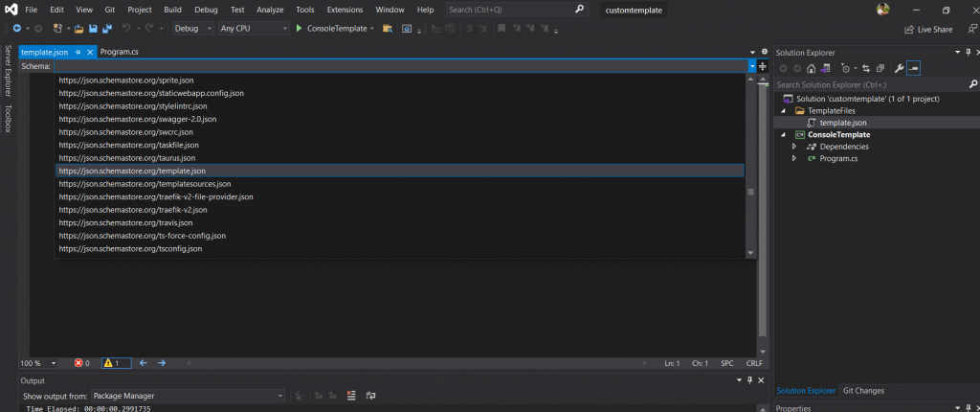The height and width of the screenshot is (412, 980).
Task: Open dropdown arrow next to ConsoleTemplate start
Action: 372,28
